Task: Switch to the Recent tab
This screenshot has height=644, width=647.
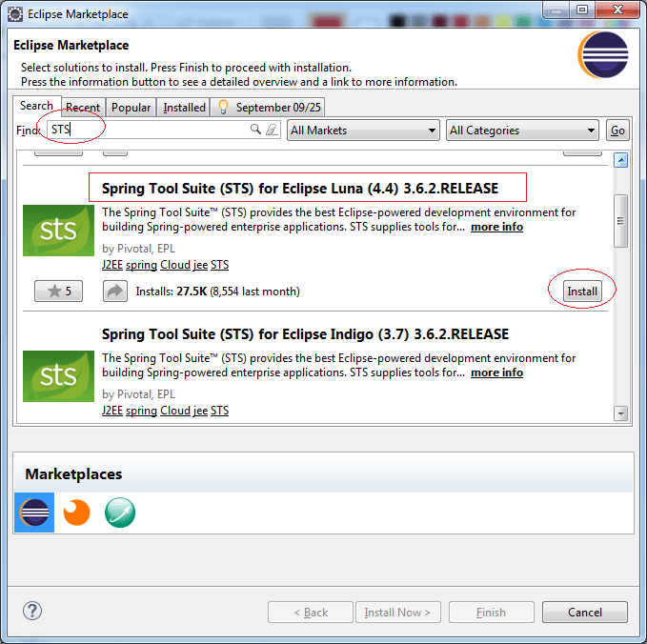Action: click(x=83, y=108)
